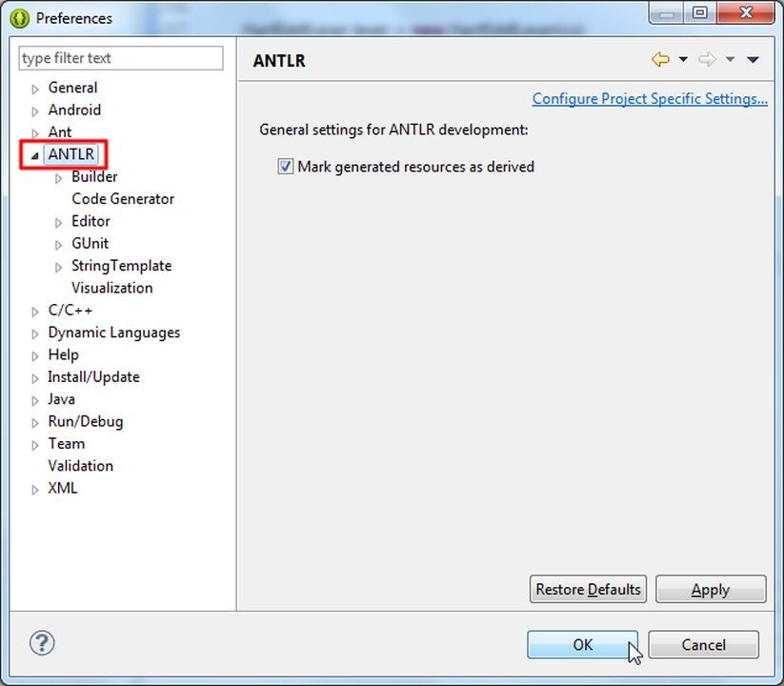The image size is (784, 686).
Task: Click the Apply button
Action: coord(711,589)
